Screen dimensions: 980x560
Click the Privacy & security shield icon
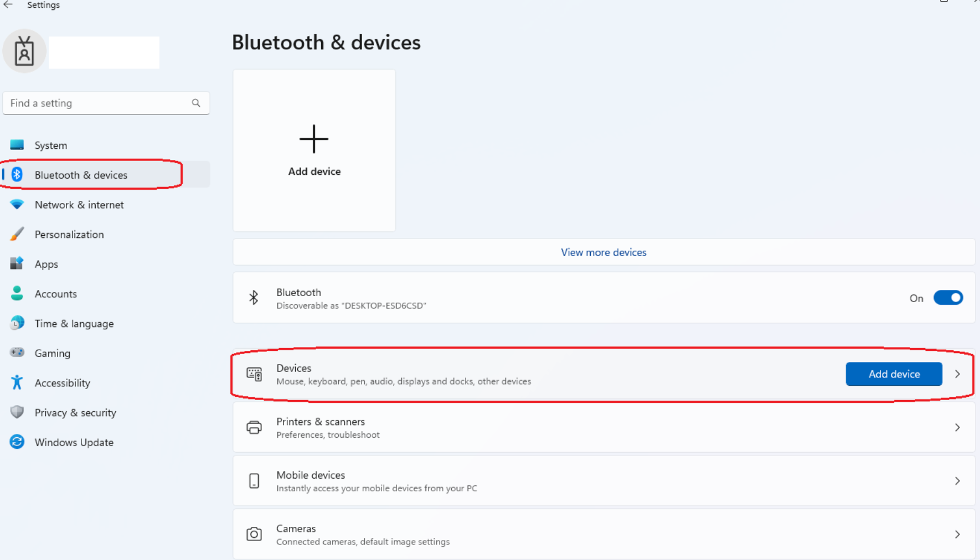[17, 412]
